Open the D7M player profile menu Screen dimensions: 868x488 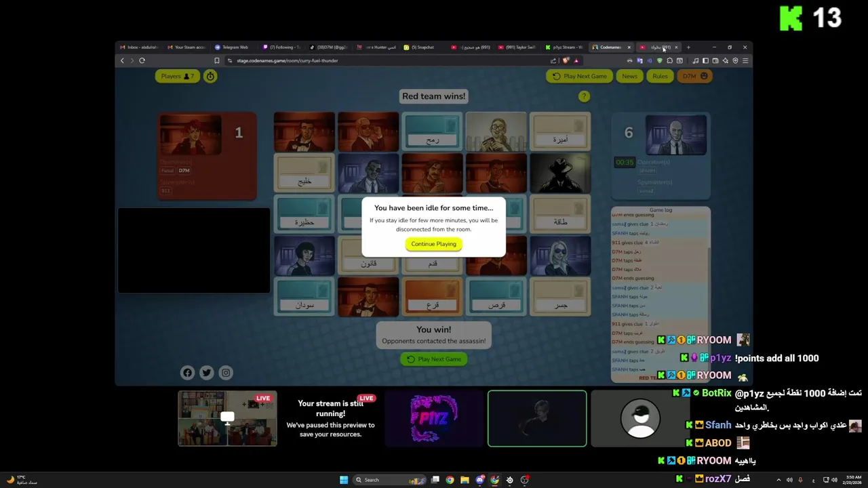(x=695, y=76)
